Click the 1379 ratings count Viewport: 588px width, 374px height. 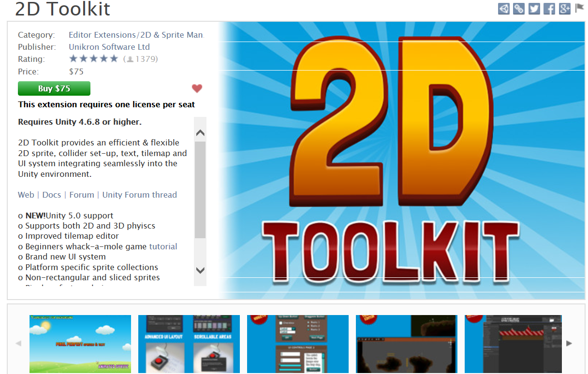pos(141,59)
